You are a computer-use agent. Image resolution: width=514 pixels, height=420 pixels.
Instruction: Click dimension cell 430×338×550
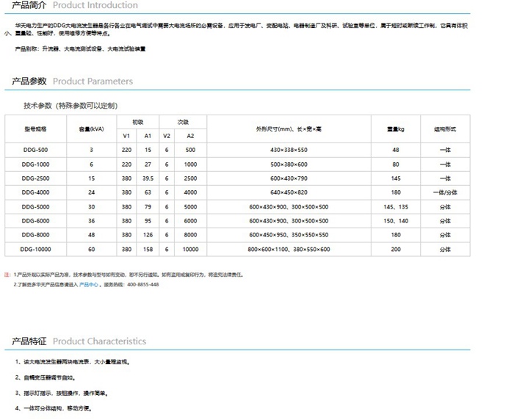point(289,150)
